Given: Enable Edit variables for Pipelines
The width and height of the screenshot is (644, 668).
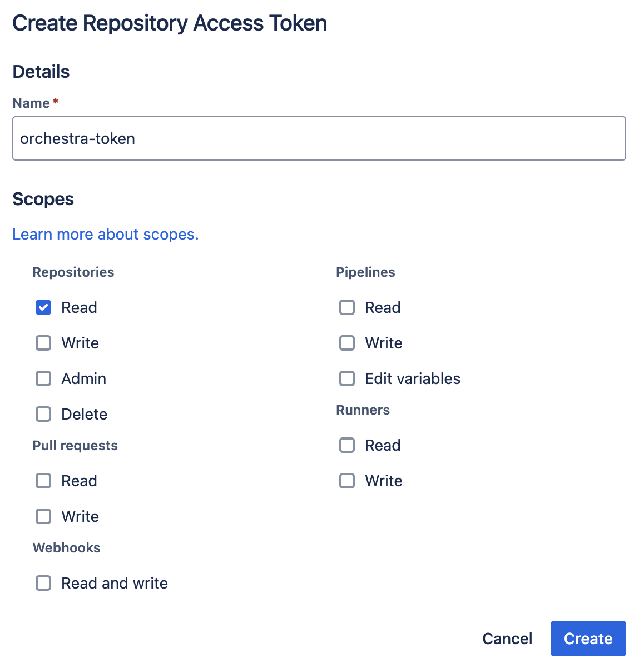Looking at the screenshot, I should point(346,378).
